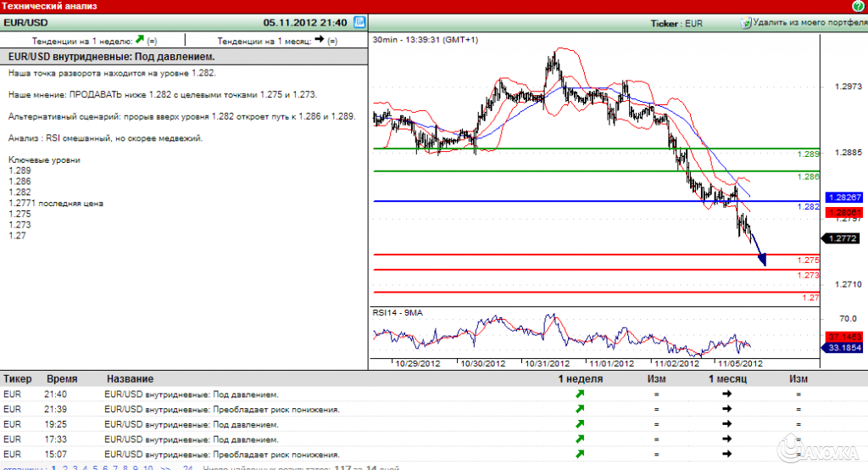Click the 'Тикер' column header
This screenshot has height=470, width=868.
point(17,379)
